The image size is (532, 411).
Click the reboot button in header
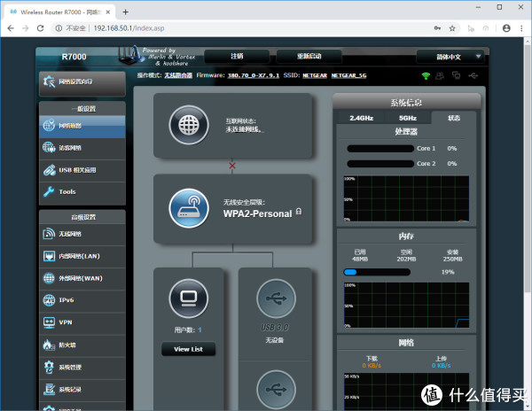click(309, 56)
